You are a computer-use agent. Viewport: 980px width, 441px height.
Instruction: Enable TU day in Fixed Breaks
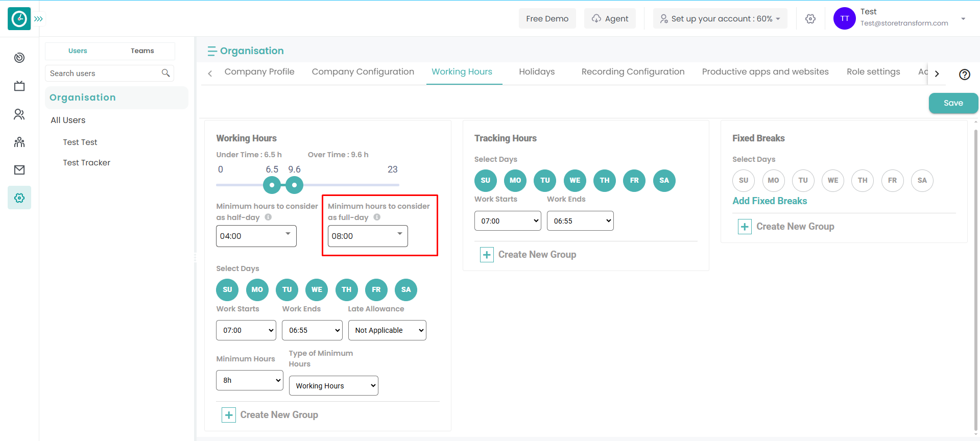(803, 180)
